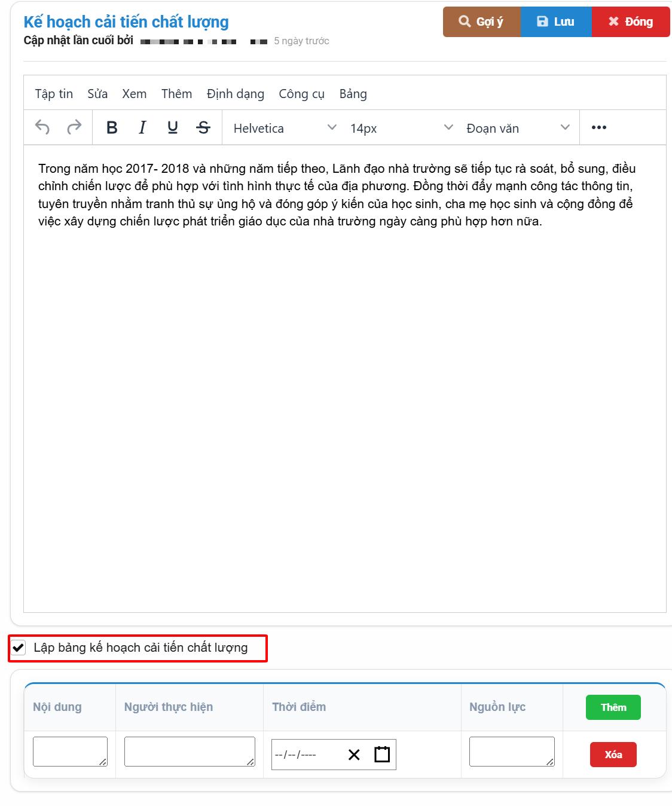Show more toolbar options ellipsis

pyautogui.click(x=598, y=127)
